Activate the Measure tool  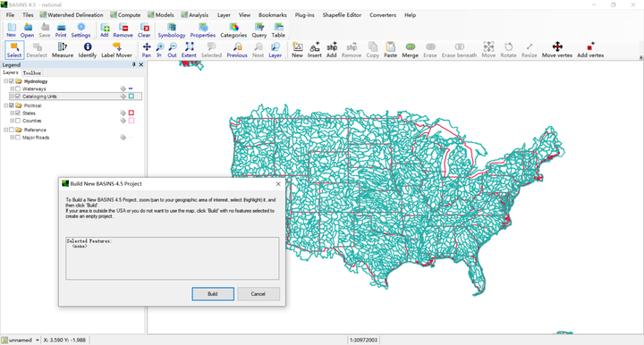click(63, 50)
